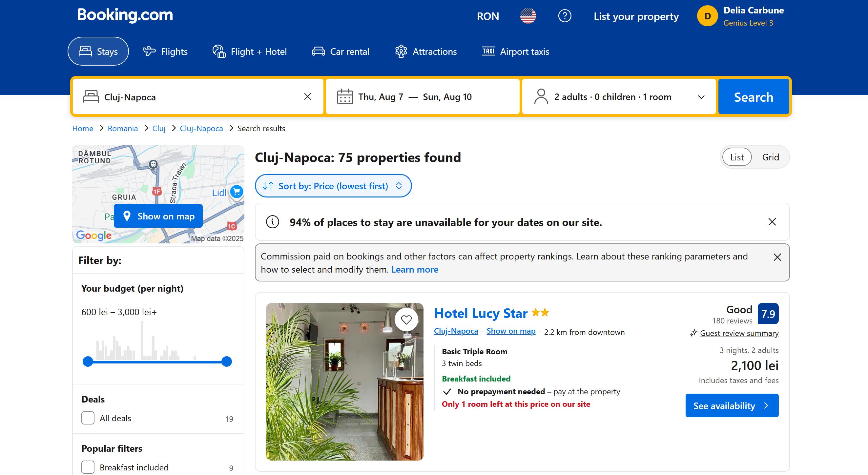Switch results to Grid view

coord(770,157)
